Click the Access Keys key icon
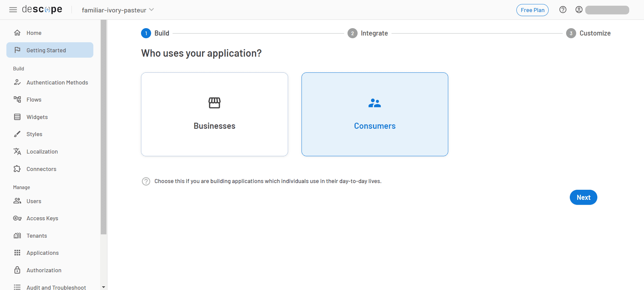This screenshot has width=644, height=290. tap(17, 218)
